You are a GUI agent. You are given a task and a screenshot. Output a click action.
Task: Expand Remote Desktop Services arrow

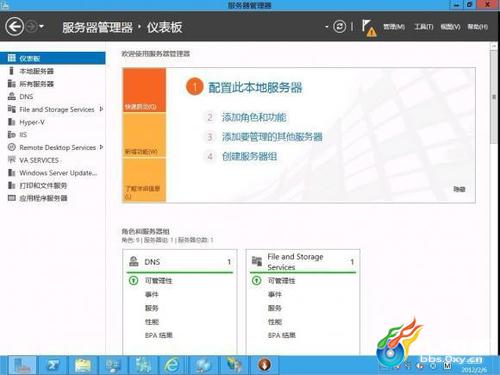pyautogui.click(x=101, y=147)
